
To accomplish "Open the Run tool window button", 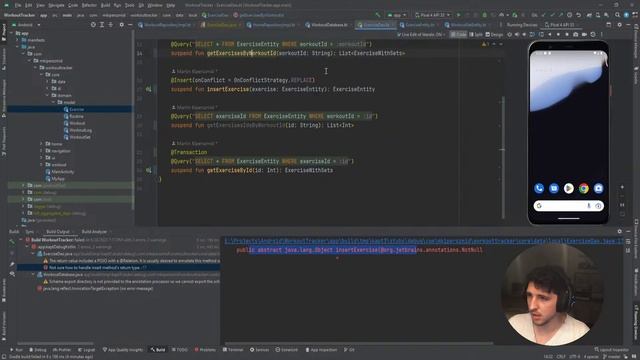I will (x=16, y=350).
